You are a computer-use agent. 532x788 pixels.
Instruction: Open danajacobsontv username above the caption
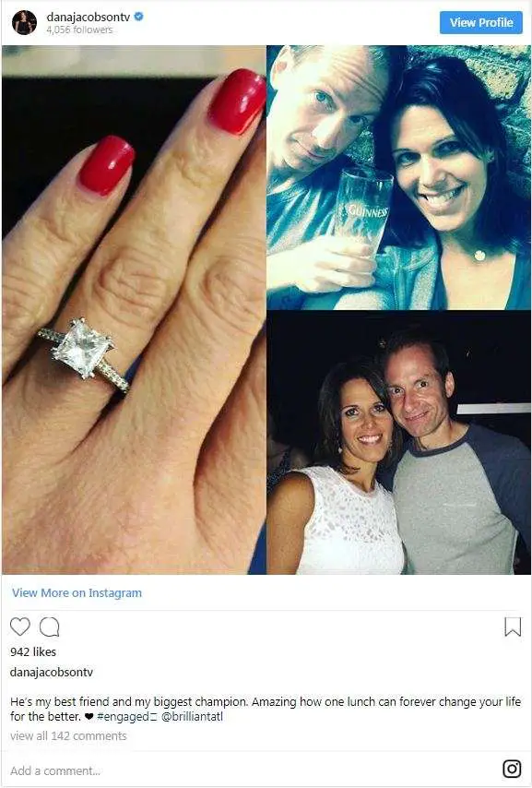pos(52,672)
